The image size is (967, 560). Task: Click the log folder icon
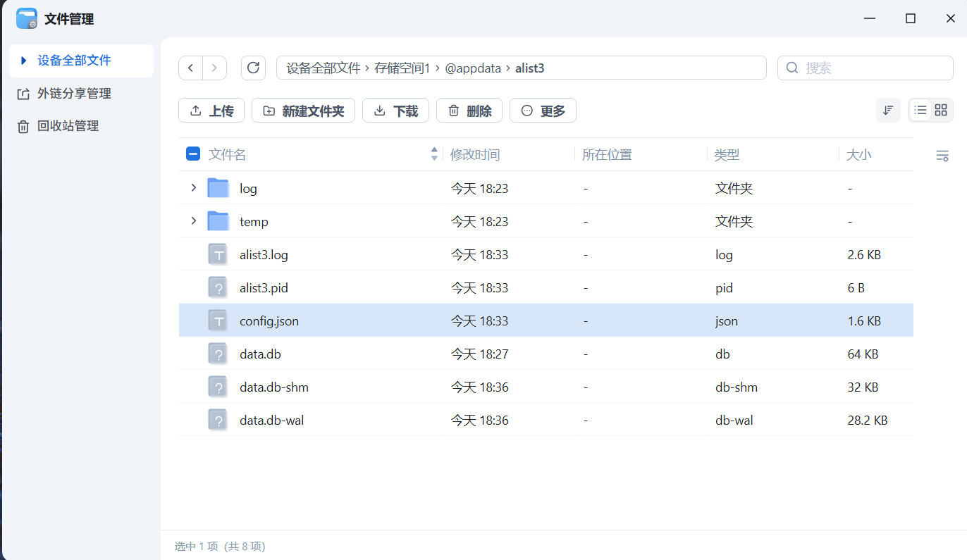point(218,188)
